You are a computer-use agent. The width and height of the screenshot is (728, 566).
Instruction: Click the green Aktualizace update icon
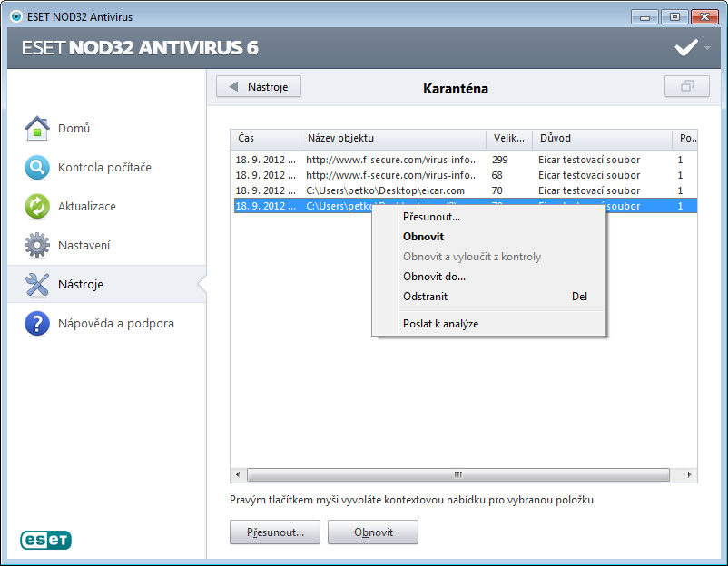tap(37, 206)
